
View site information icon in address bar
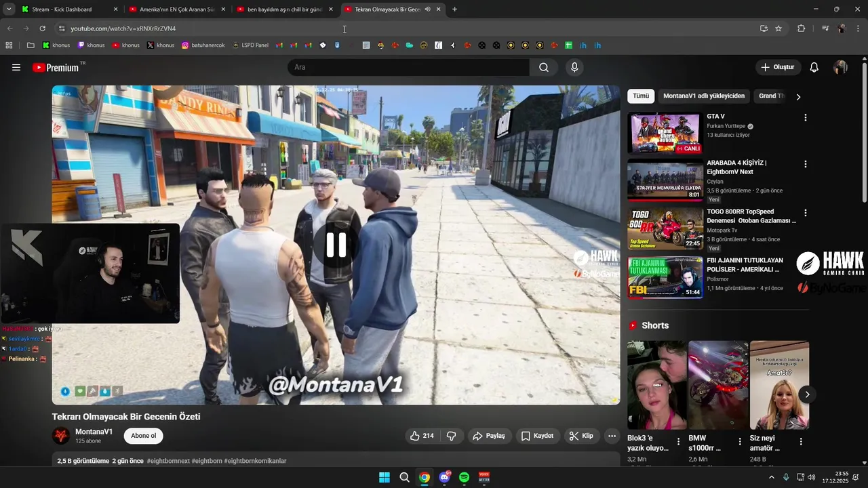61,28
